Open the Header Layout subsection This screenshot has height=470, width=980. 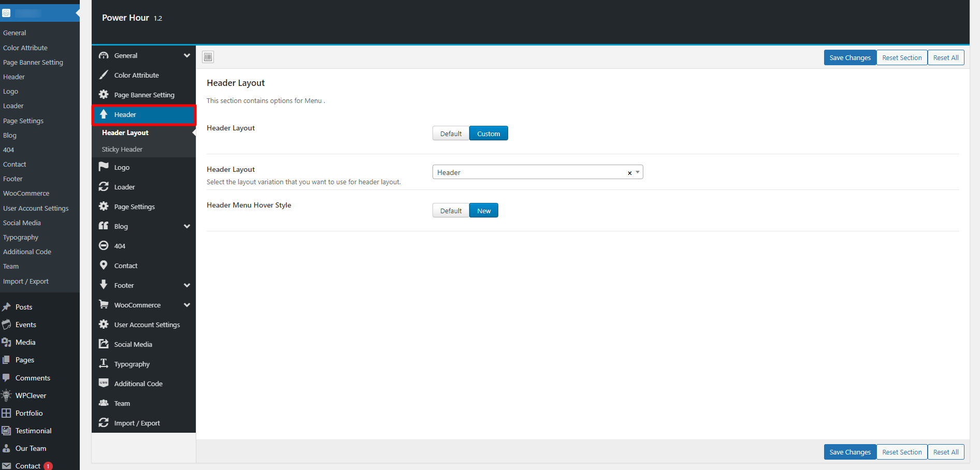point(125,133)
